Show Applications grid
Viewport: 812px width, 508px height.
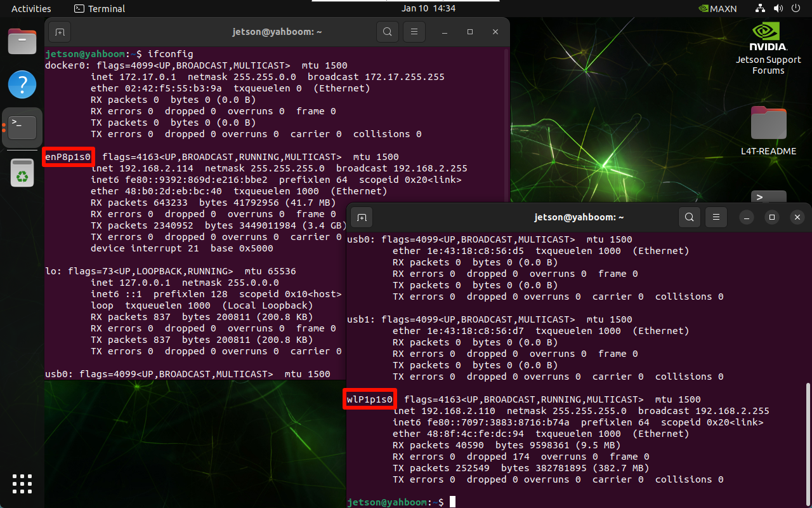click(22, 484)
